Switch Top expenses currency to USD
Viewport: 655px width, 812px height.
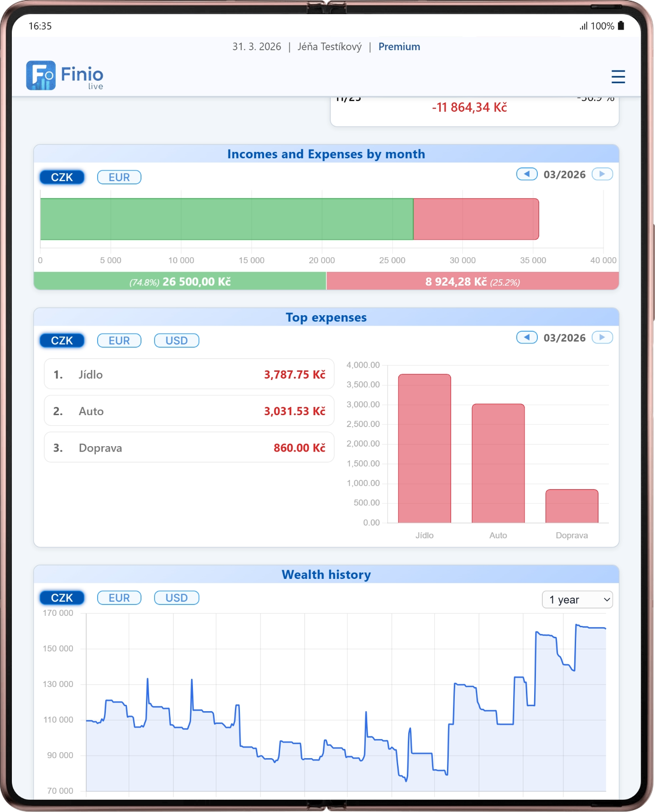pos(177,341)
